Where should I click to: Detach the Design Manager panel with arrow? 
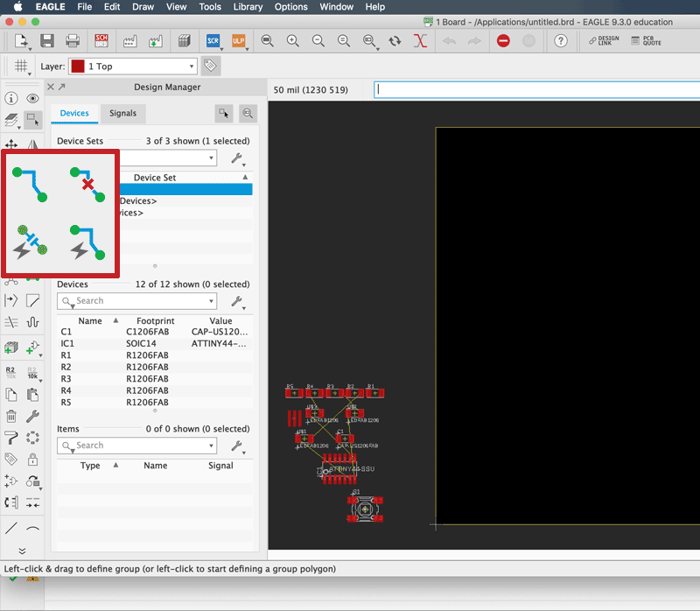point(61,87)
